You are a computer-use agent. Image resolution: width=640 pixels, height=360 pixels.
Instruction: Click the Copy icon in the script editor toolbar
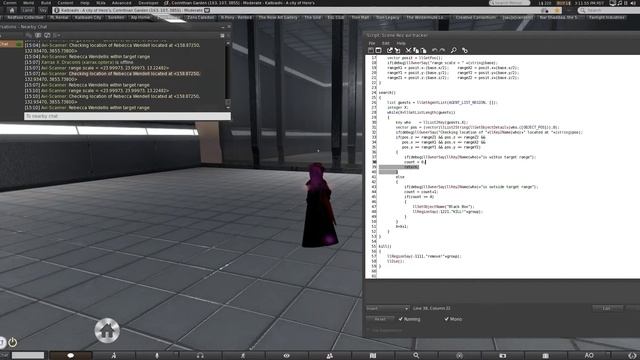click(416, 50)
